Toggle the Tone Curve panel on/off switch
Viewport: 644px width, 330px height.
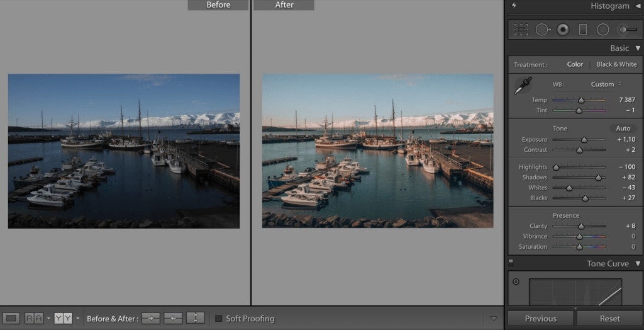click(x=511, y=263)
